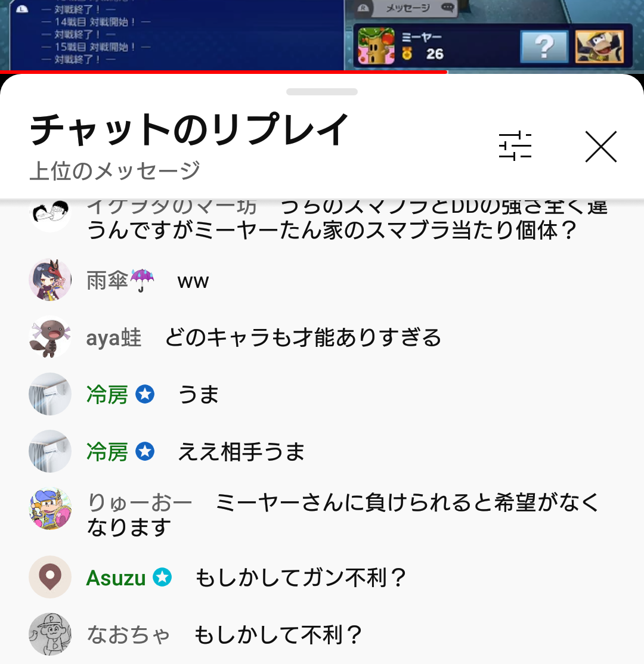The height and width of the screenshot is (664, 644).
Task: Select the username Asuzu
Action: 116,578
